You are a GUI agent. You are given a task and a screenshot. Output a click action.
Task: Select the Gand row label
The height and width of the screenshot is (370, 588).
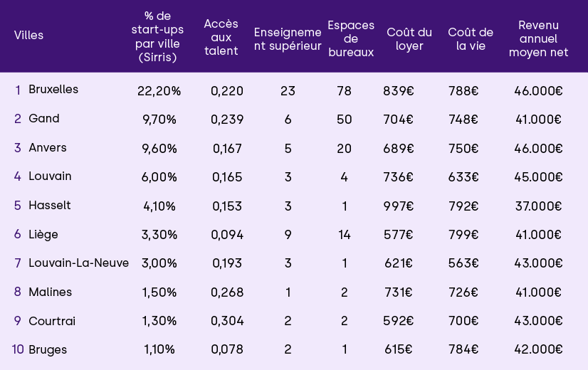click(44, 119)
